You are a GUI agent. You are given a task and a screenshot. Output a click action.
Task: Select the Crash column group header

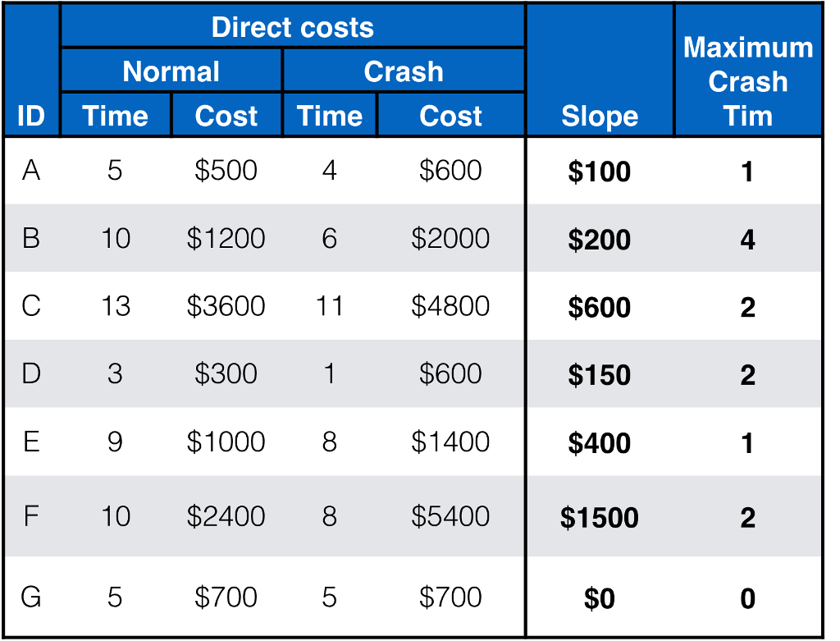pos(404,71)
